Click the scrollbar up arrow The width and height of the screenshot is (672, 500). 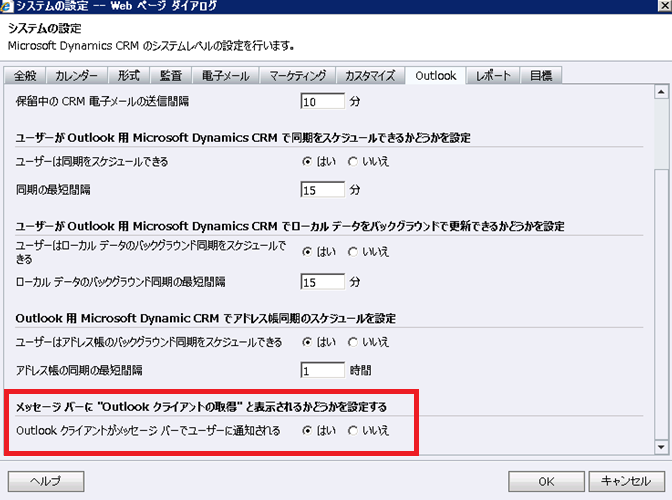[661, 92]
